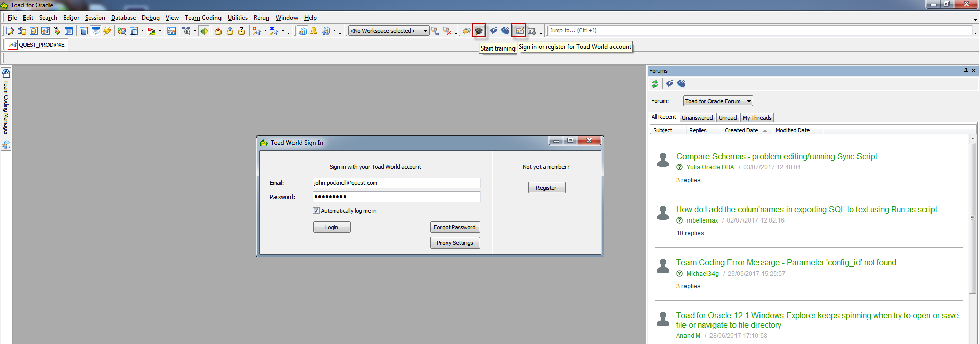Viewport: 980px width, 344px height.
Task: Open the column names exporting SQL thread
Action: [806, 210]
